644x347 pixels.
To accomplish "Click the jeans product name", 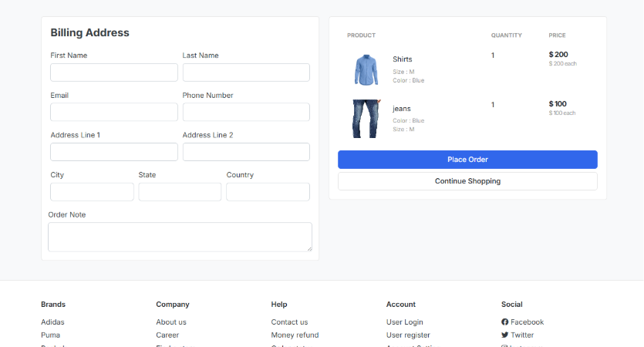I will click(402, 109).
